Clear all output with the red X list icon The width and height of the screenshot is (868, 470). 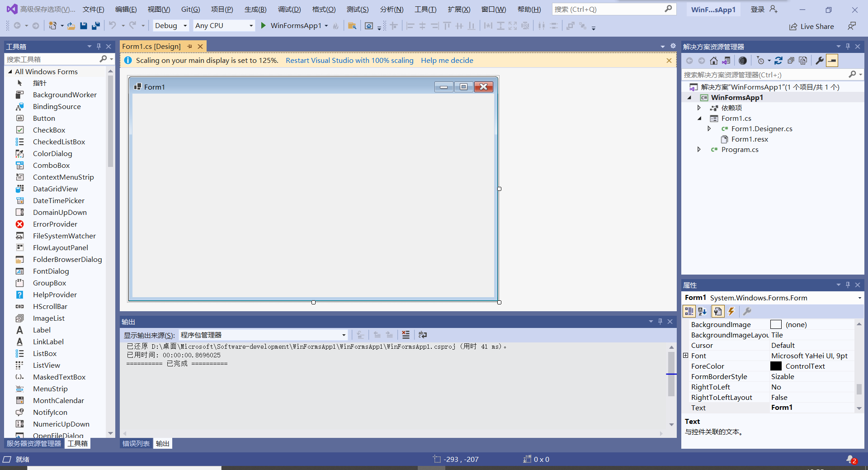(x=406, y=335)
